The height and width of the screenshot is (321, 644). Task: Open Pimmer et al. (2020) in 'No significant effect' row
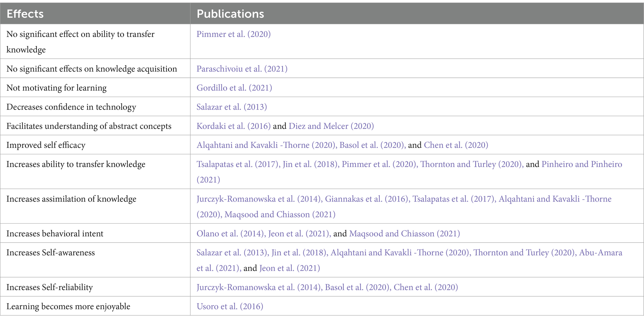(x=234, y=34)
